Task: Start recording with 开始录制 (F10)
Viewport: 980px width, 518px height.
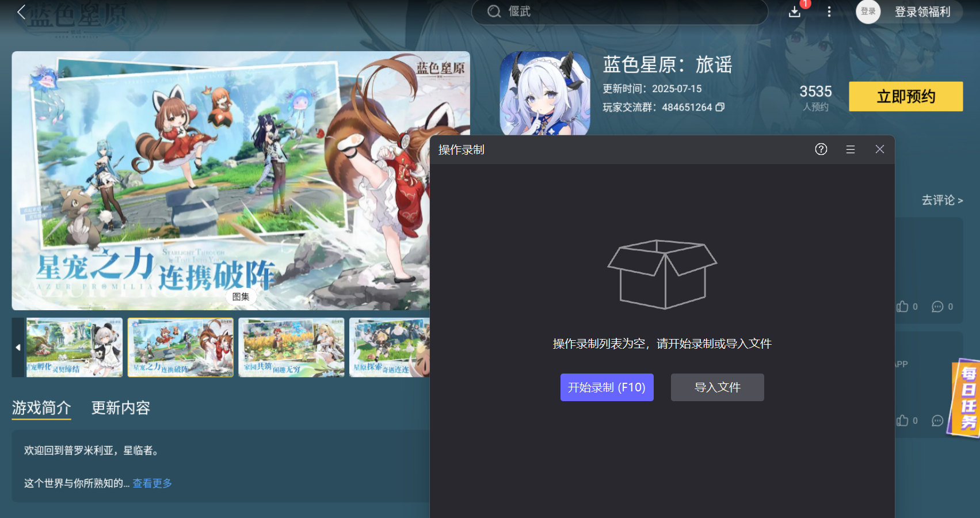Action: 607,387
